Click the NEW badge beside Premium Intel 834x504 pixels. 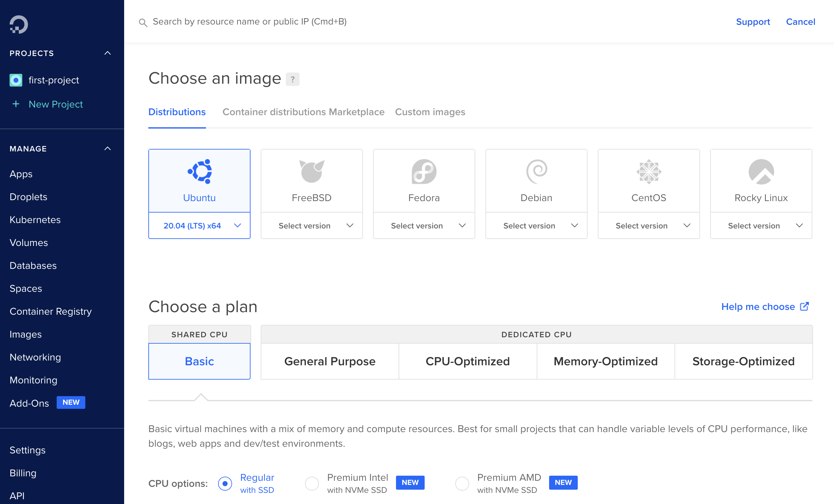click(x=410, y=483)
